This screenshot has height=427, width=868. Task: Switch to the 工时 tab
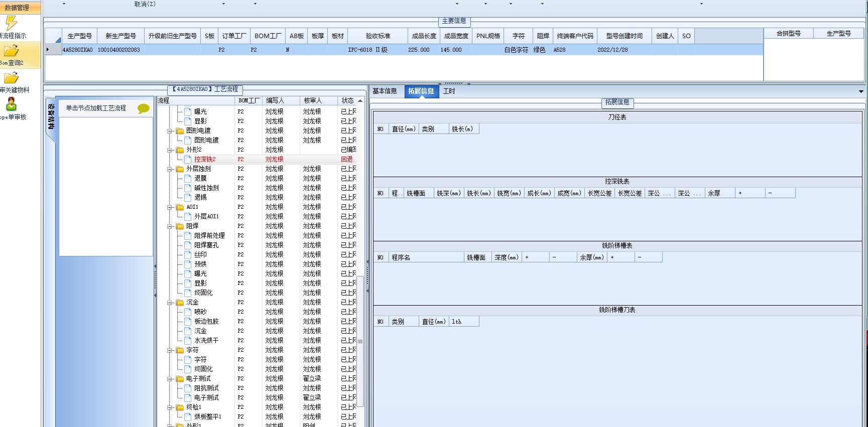[449, 91]
